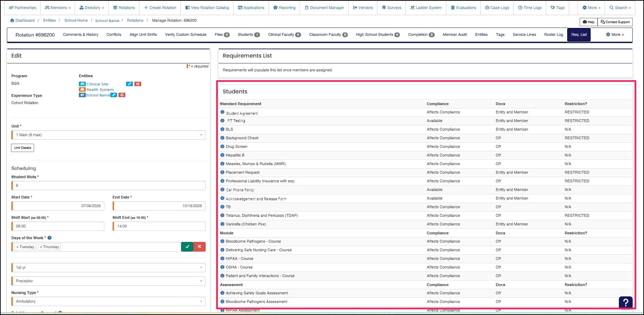Screen dimensions: 644x315
Task: Click the red remove icon beside School Name entity
Action: click(x=122, y=95)
